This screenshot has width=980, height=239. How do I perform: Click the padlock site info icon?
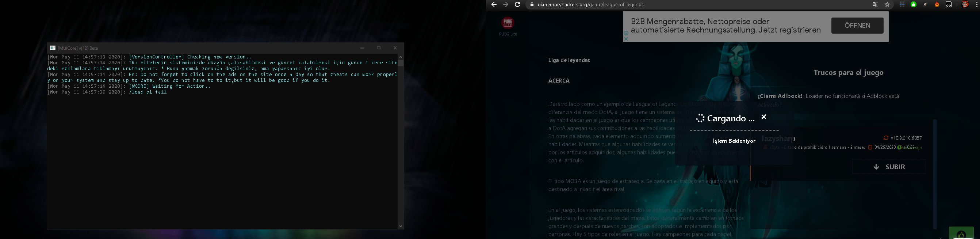click(x=532, y=4)
